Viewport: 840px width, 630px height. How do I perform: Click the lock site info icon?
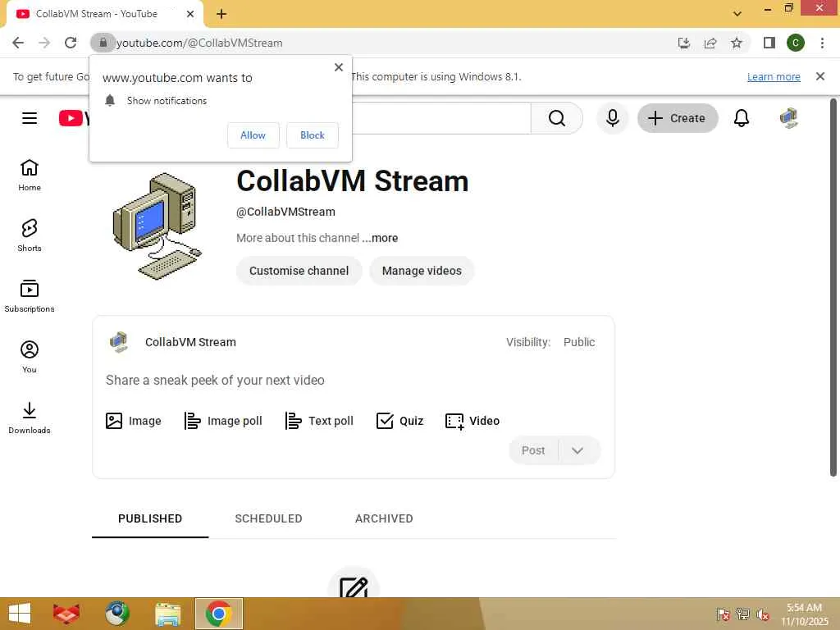pos(103,43)
